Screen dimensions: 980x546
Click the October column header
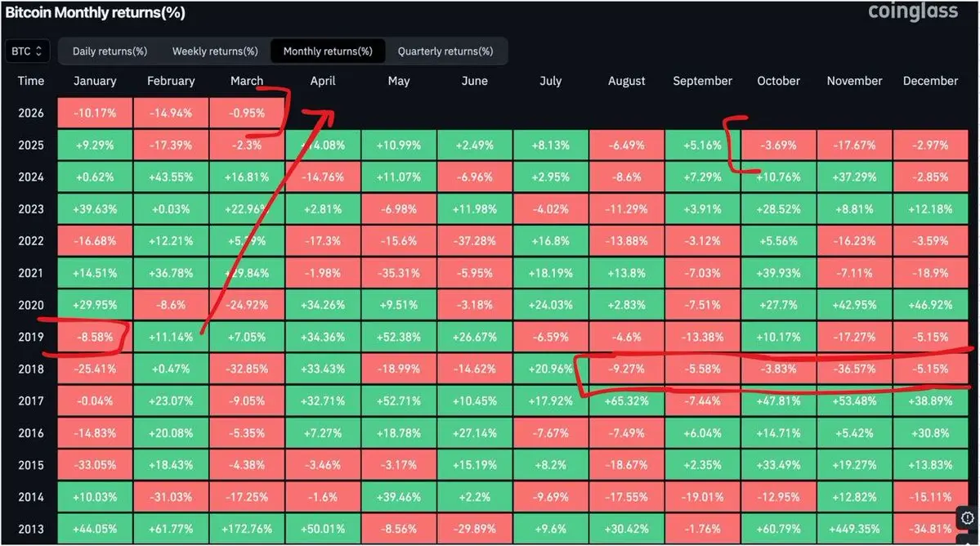[x=778, y=81]
